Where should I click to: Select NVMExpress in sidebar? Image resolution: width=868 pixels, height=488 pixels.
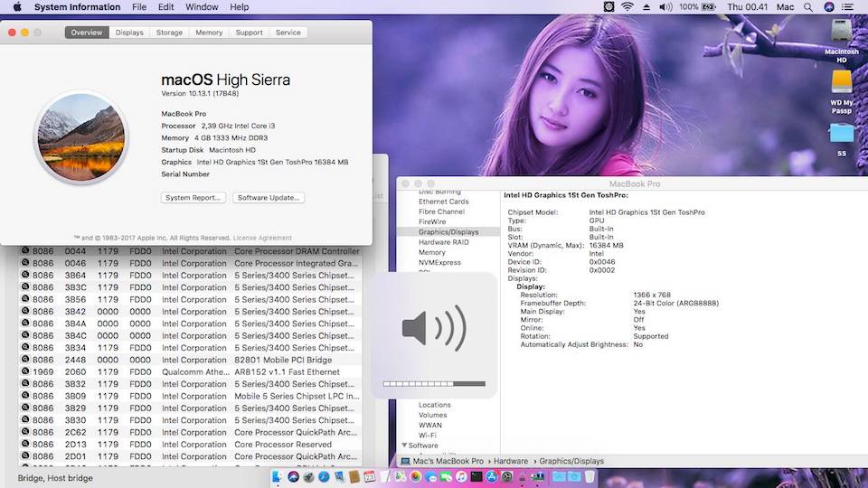(x=439, y=262)
